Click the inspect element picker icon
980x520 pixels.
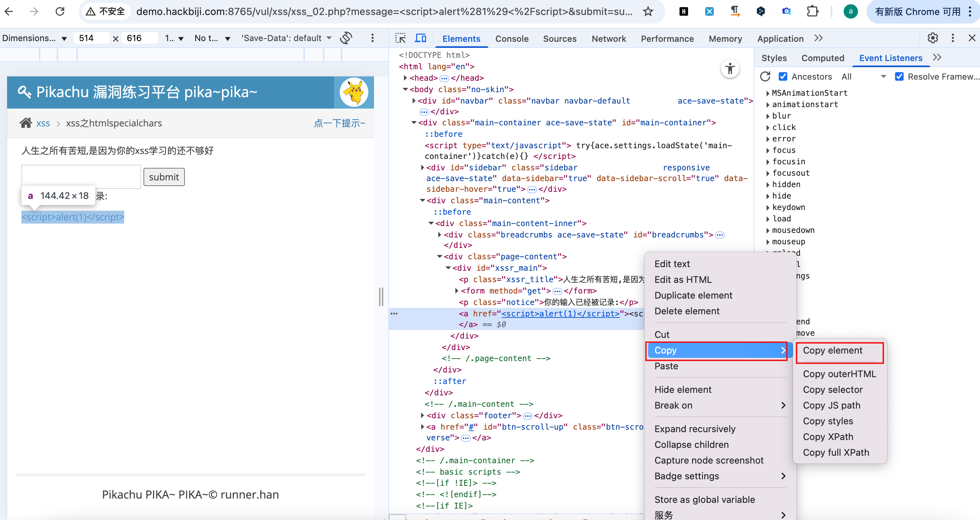[400, 39]
